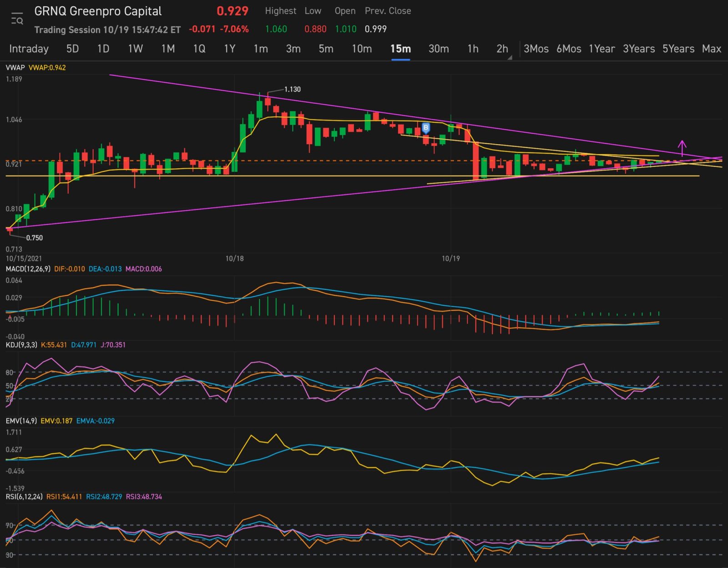Click the RSI1:54.411 reading
The image size is (728, 568).
point(64,497)
